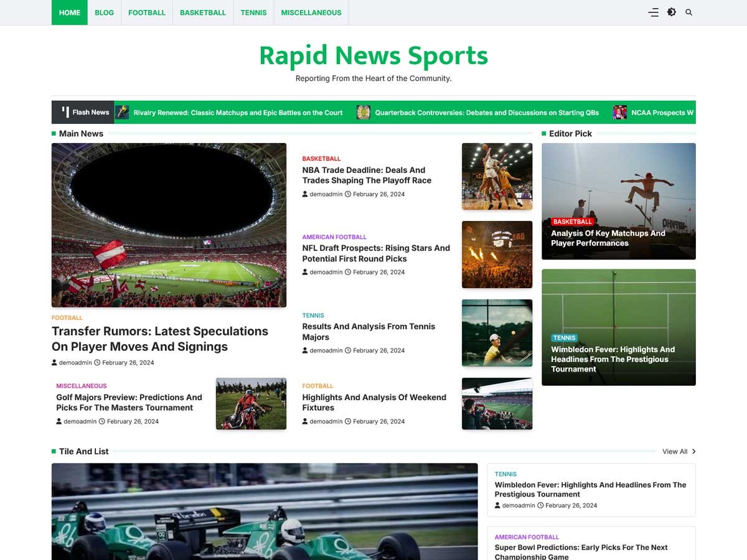Open Rivalry Renewed flash news headline
The image size is (747, 560).
coord(238,113)
